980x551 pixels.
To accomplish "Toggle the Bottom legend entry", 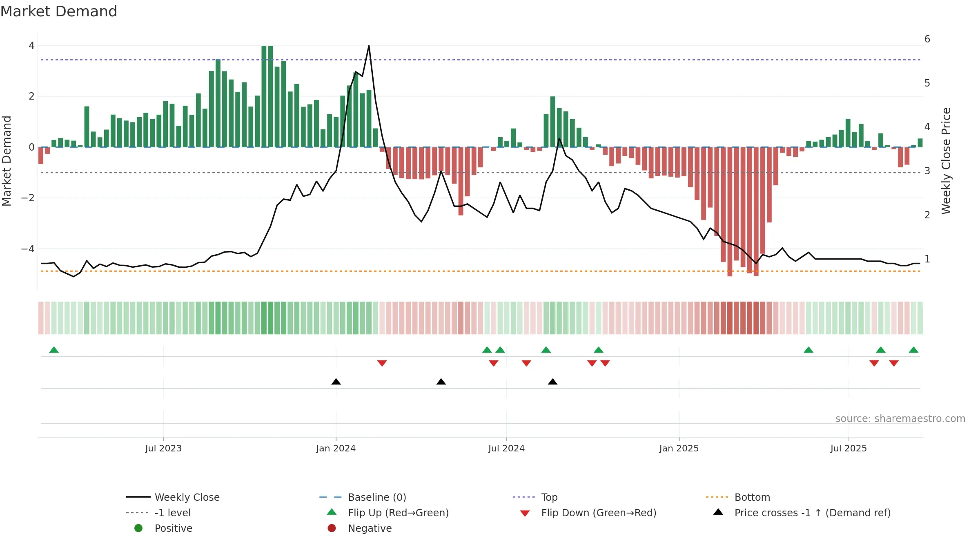I will click(738, 497).
